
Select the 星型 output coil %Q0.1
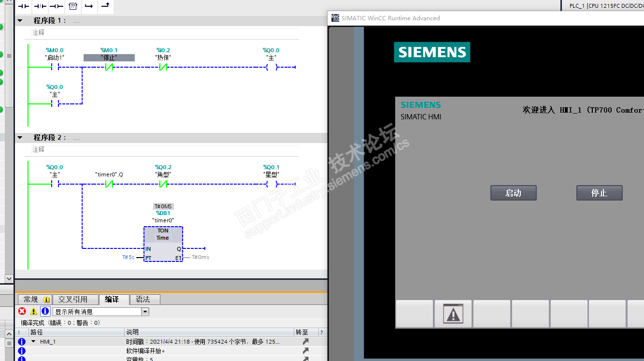[x=272, y=184]
